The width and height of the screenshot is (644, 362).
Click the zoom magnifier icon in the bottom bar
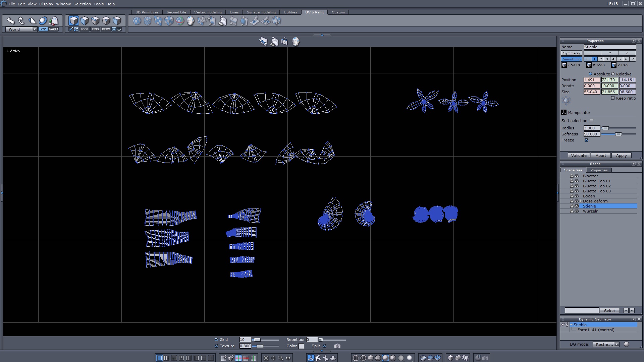[x=281, y=358]
